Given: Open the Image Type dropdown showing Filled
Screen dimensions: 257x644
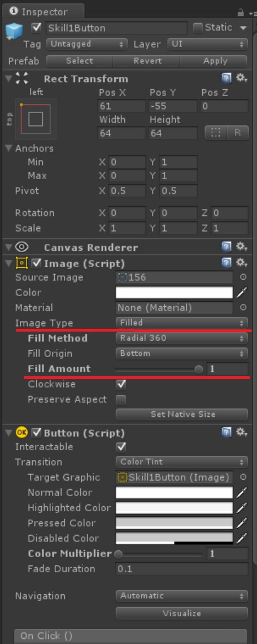Looking at the screenshot, I should (x=182, y=323).
